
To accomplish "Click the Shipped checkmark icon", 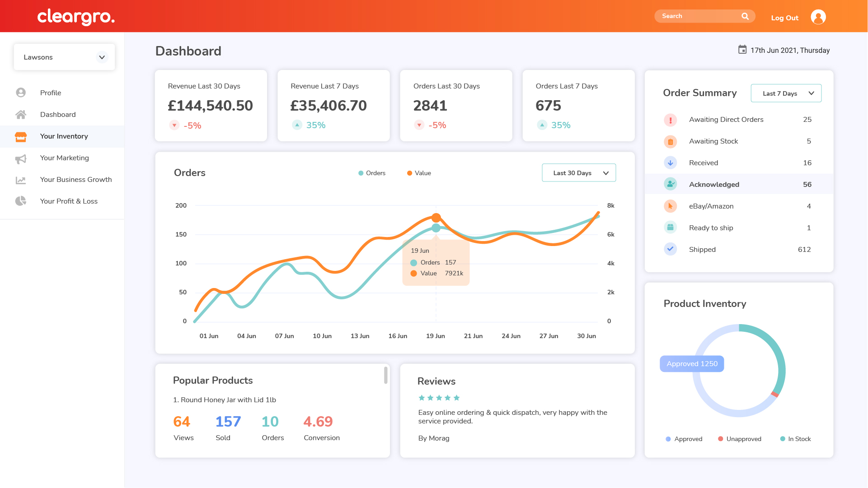I will pos(670,249).
